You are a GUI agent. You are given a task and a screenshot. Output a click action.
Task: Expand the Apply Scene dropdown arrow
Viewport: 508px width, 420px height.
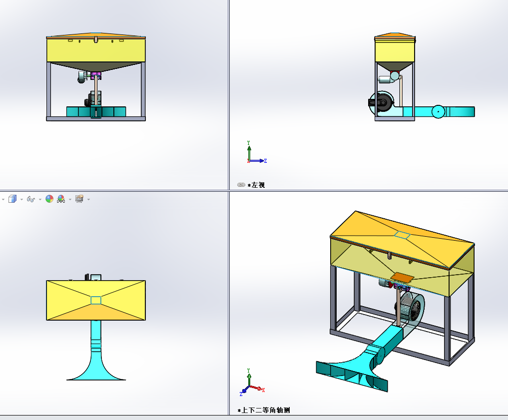point(70,199)
